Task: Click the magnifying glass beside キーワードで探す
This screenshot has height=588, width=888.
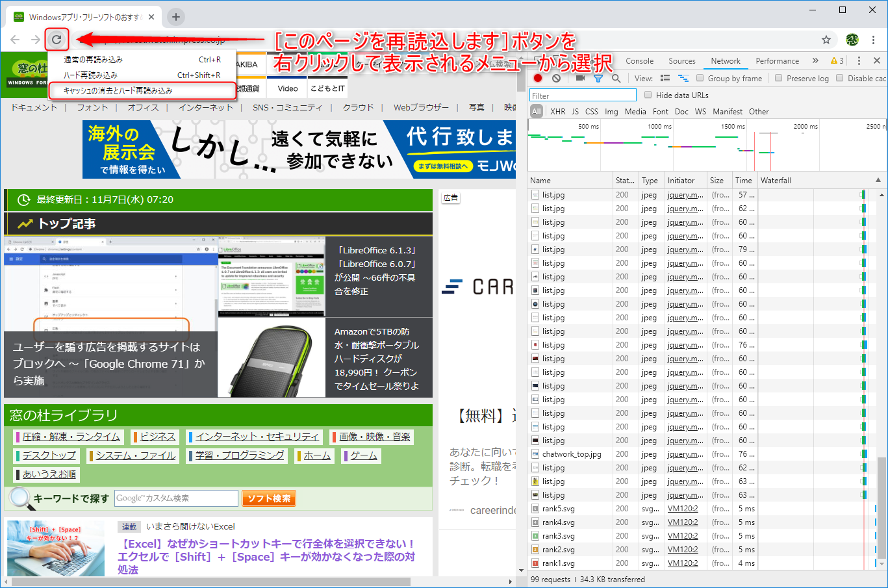Action: coord(21,498)
